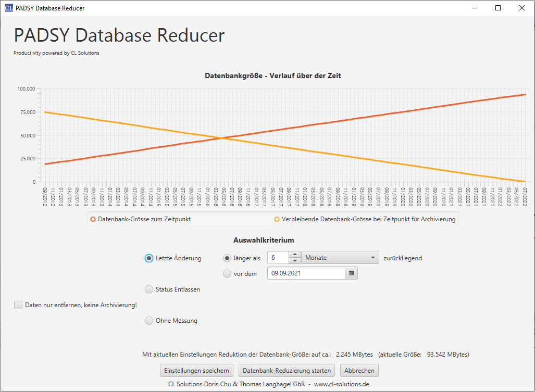Click the zurückliegend label
Viewport: 535px width, 392px height.
pyautogui.click(x=403, y=258)
